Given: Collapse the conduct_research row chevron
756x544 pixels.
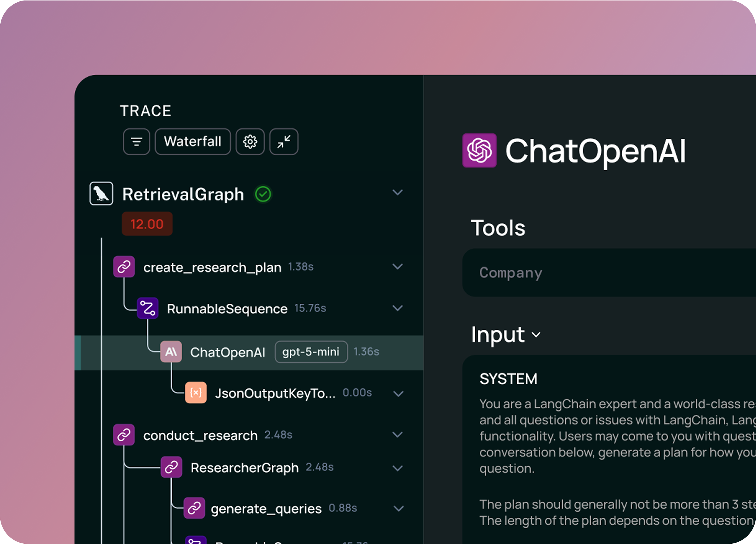Looking at the screenshot, I should click(397, 435).
